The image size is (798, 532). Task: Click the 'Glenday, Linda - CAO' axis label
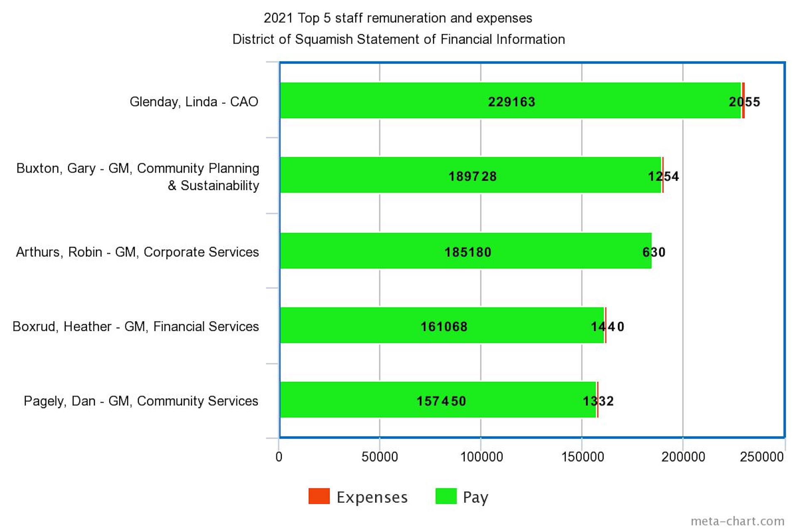click(x=194, y=102)
